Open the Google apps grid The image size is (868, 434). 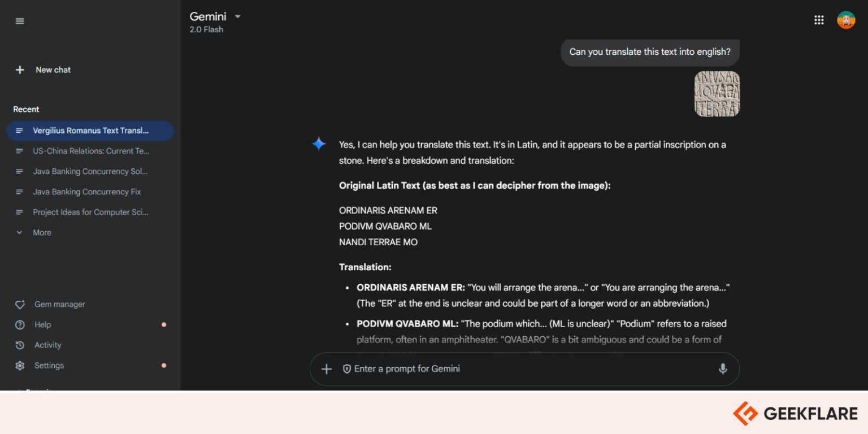point(819,20)
